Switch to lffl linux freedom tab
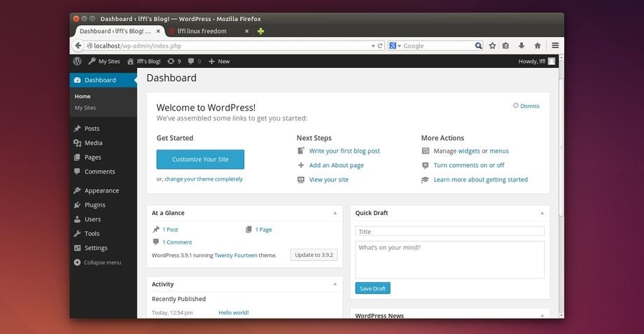 tap(203, 32)
